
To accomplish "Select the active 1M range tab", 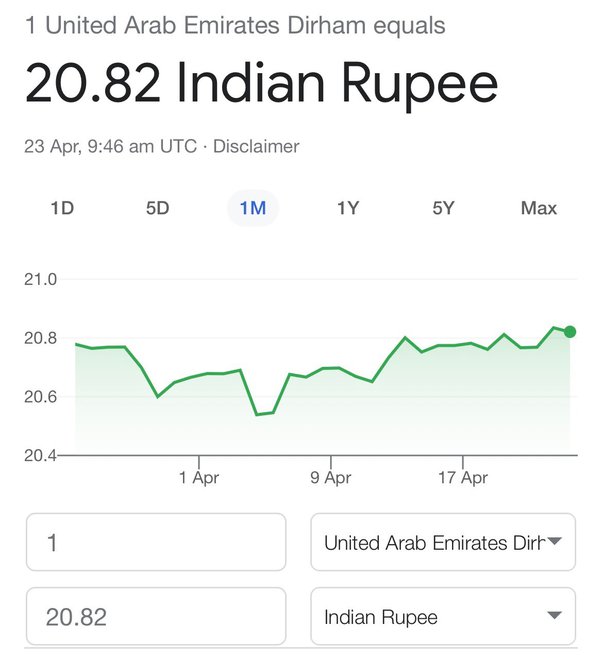I will pyautogui.click(x=253, y=208).
